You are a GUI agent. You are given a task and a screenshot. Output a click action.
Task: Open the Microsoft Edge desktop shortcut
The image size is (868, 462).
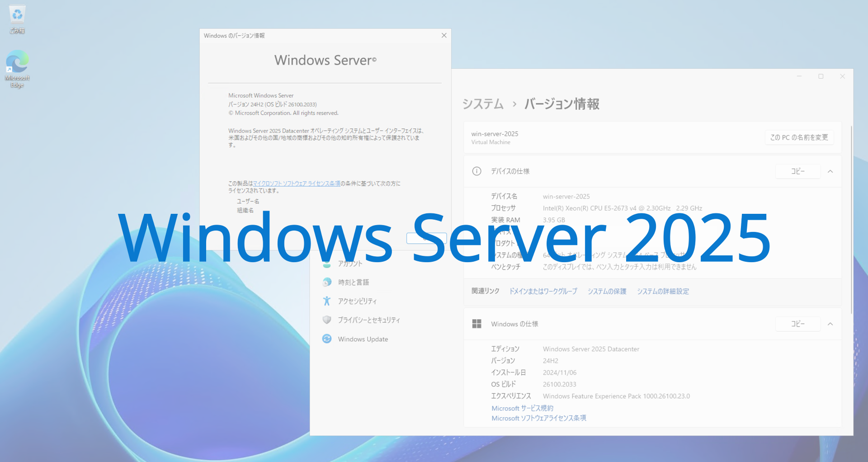coord(17,69)
